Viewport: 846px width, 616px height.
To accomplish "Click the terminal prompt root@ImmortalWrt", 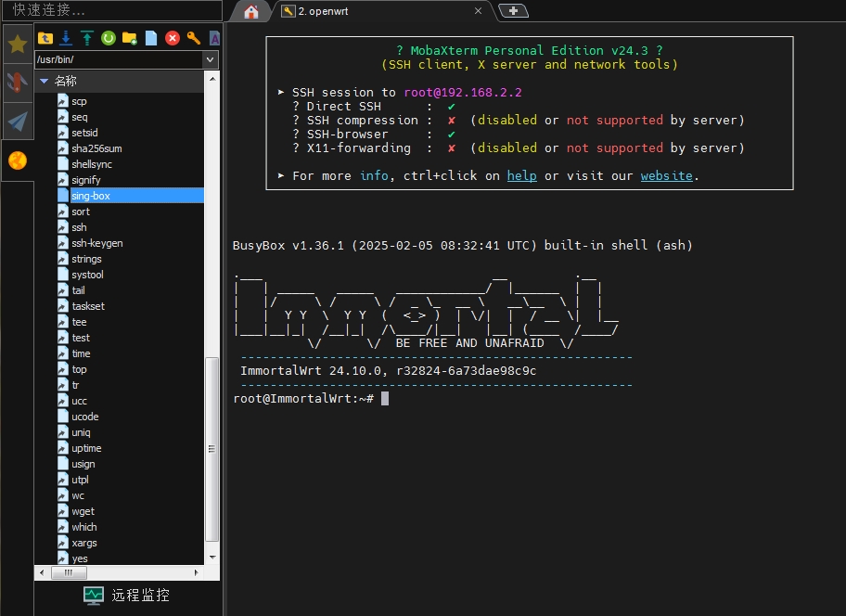I will 303,399.
